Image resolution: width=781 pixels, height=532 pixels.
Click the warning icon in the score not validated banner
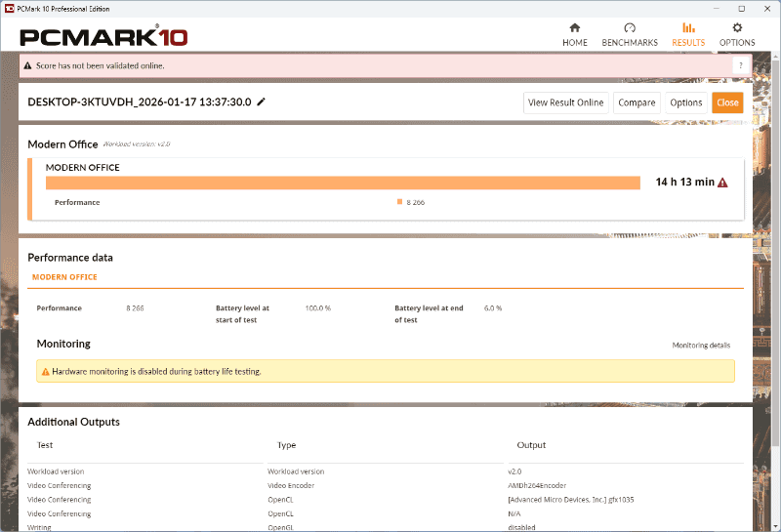click(28, 65)
